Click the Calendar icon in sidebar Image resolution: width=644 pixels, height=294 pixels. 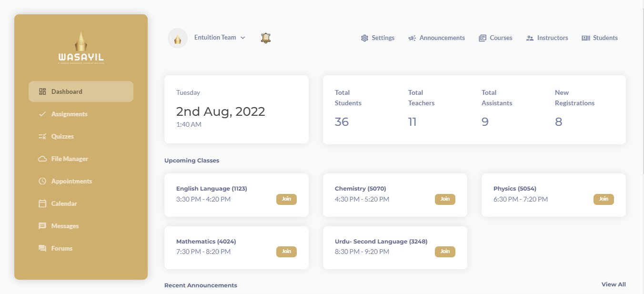click(42, 203)
